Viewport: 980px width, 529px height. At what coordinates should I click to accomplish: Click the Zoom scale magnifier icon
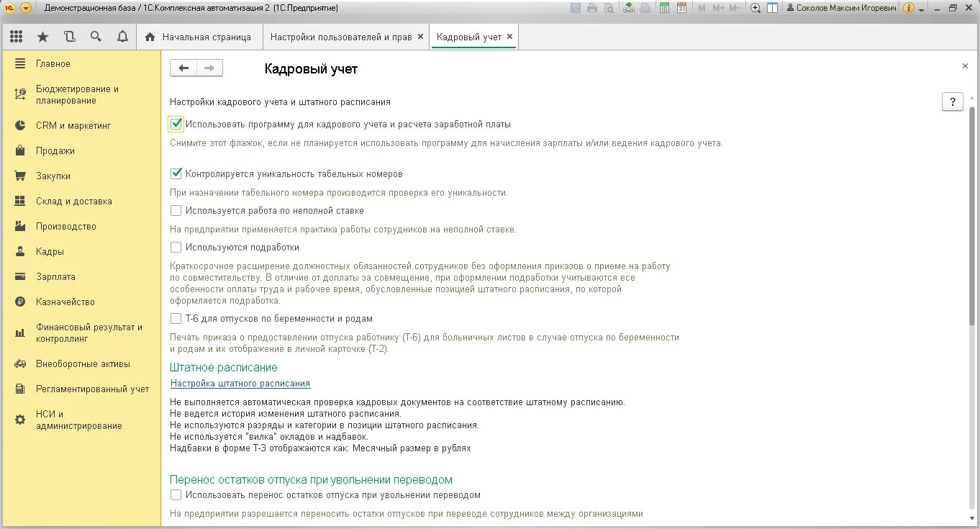point(756,8)
